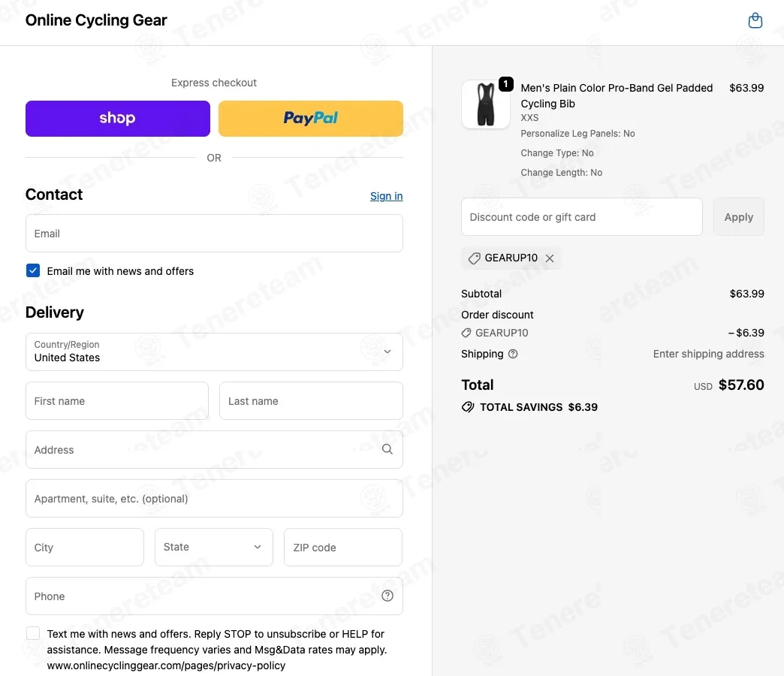Image resolution: width=784 pixels, height=676 pixels.
Task: Click the address search magnifier icon
Action: 387,449
